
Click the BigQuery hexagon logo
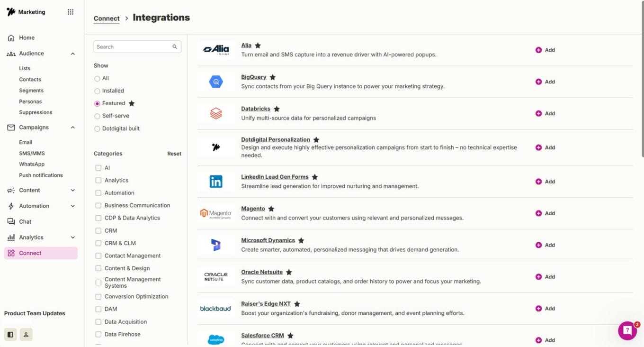tap(216, 82)
